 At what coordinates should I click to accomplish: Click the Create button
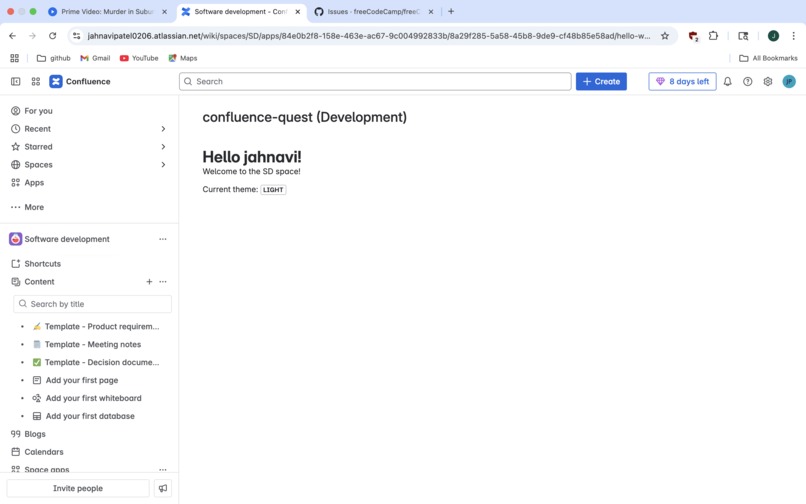(x=601, y=81)
